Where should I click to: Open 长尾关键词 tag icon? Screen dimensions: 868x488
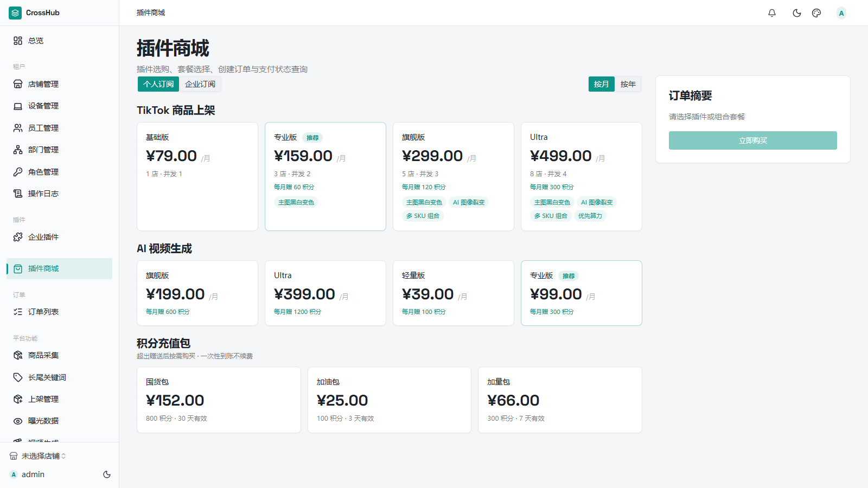tap(18, 377)
